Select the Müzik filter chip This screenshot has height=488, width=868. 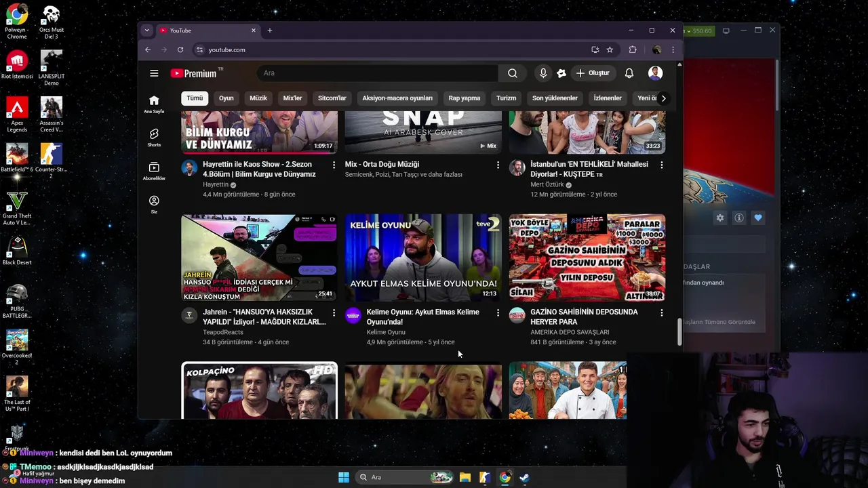258,98
